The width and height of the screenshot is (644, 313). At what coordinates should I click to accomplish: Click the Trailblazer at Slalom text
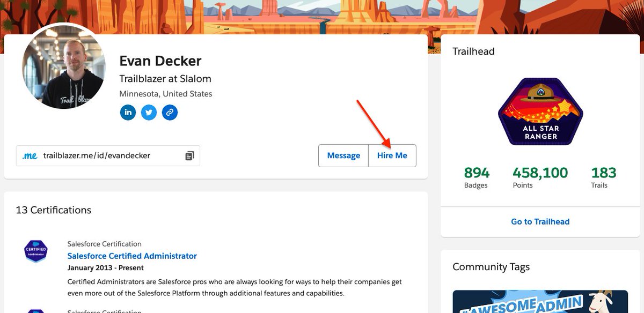(165, 79)
